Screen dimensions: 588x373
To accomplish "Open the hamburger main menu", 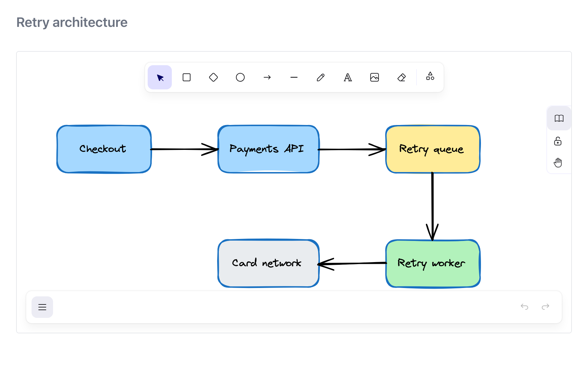I will coord(42,307).
